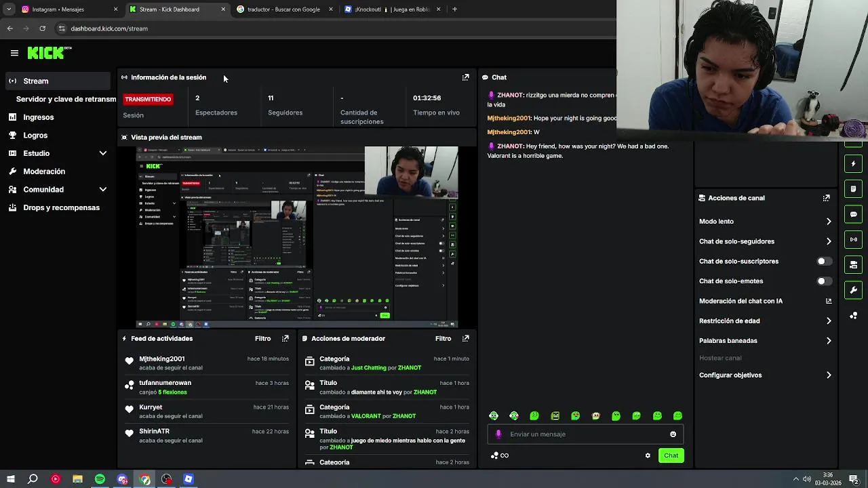Open emoji picker in message box

(673, 434)
